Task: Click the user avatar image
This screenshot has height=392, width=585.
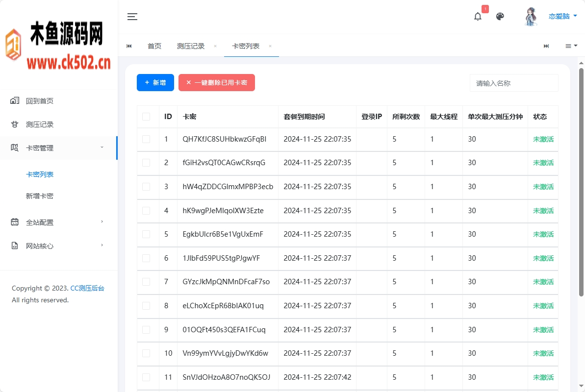Action: pyautogui.click(x=531, y=16)
